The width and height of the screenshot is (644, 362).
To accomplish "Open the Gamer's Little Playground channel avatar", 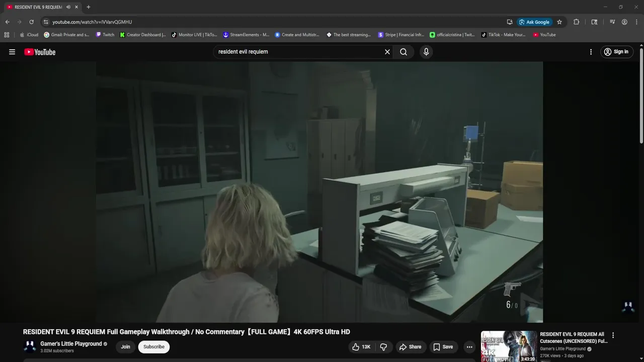I will [30, 347].
